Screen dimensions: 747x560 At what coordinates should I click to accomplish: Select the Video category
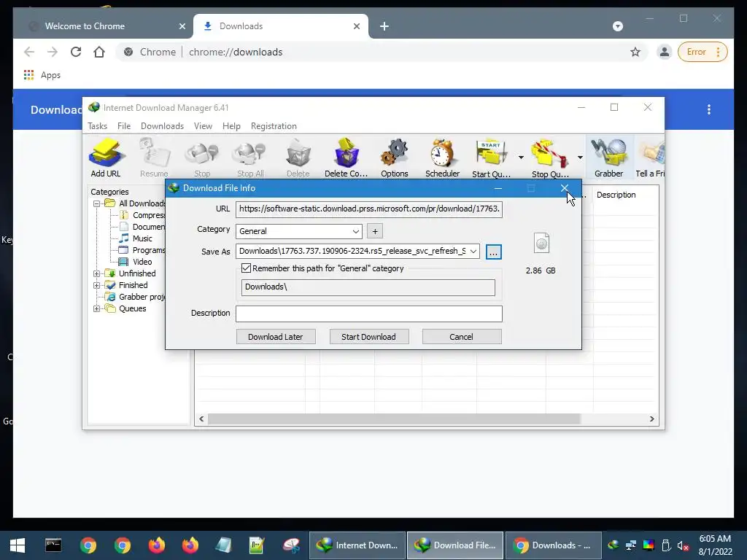coord(142,262)
